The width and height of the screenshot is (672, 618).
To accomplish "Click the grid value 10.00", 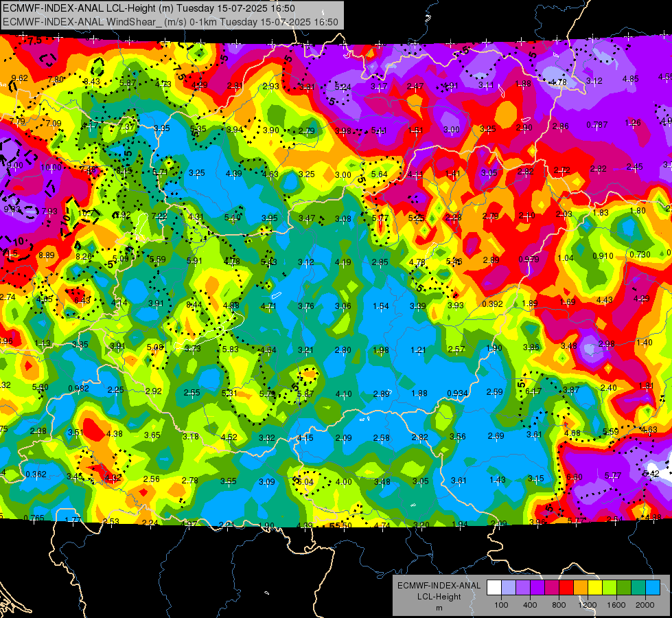I will tap(51, 168).
